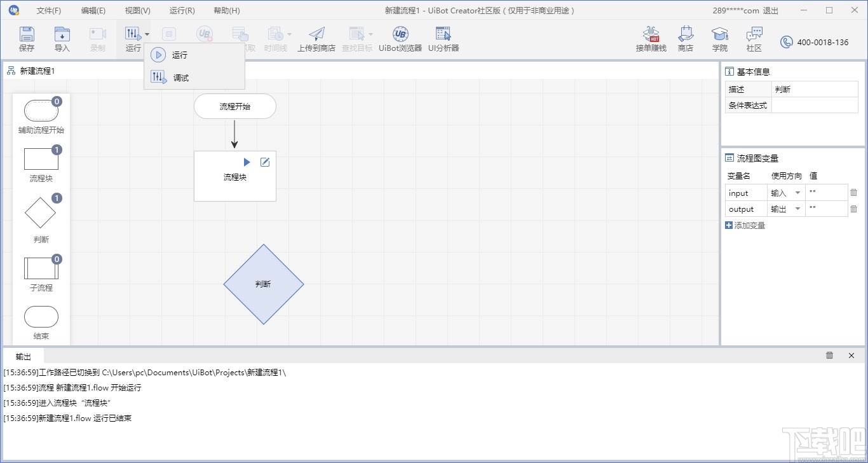This screenshot has width=868, height=463.
Task: Click the 基本信息 panel header icon
Action: point(729,72)
